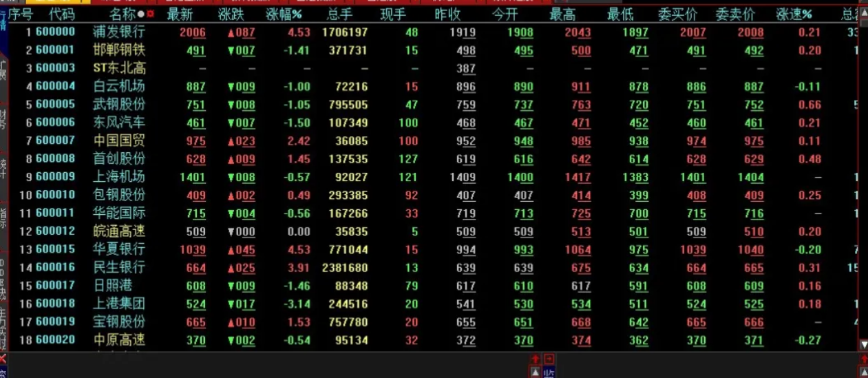Click latest price 2006 for 浦发银行

point(192,32)
